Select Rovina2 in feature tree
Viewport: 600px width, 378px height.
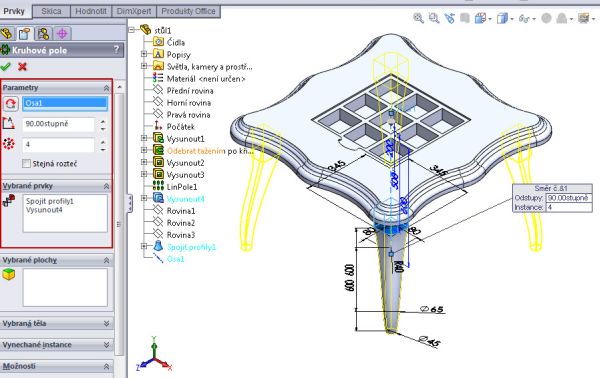tap(181, 223)
